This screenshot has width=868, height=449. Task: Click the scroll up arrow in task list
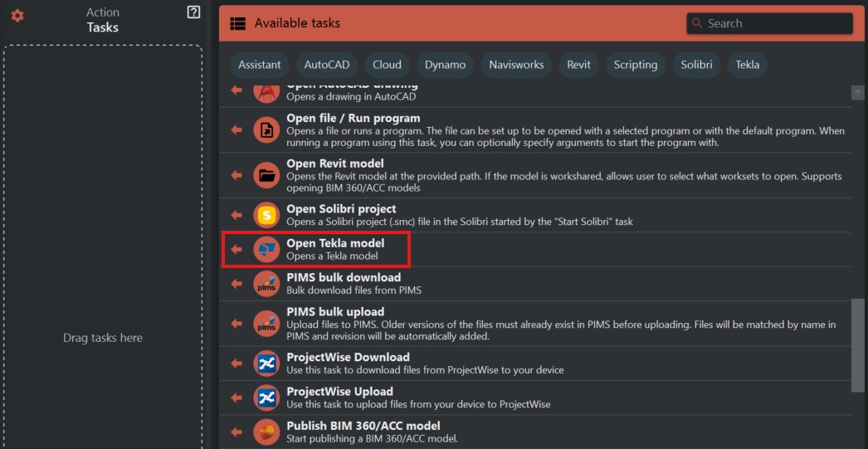[858, 93]
